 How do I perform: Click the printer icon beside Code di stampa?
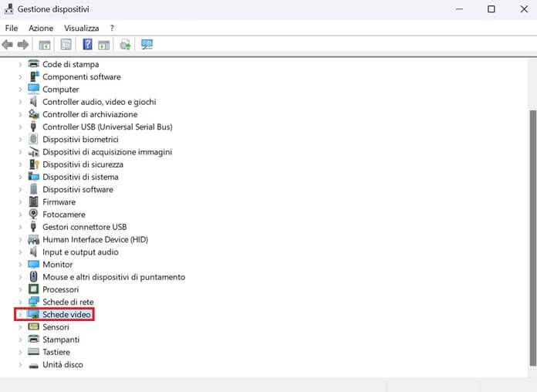(34, 64)
